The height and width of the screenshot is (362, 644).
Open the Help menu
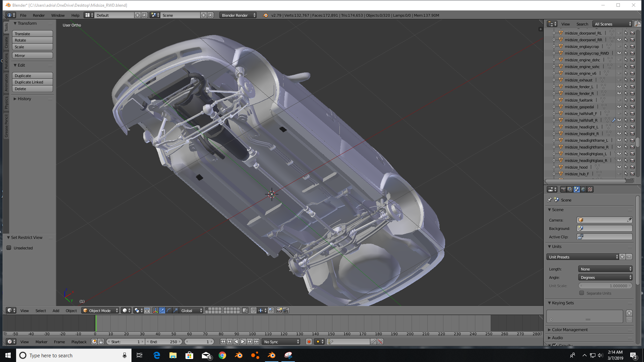coord(75,15)
